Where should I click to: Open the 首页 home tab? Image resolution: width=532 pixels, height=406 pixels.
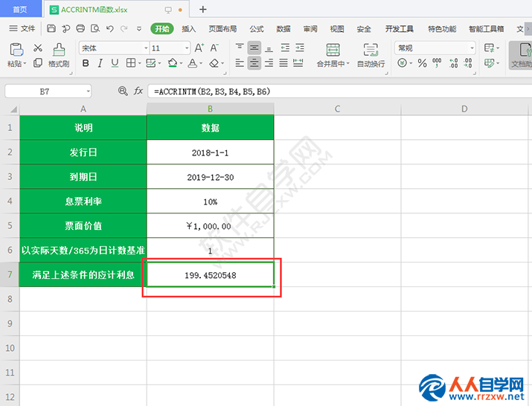click(x=20, y=9)
